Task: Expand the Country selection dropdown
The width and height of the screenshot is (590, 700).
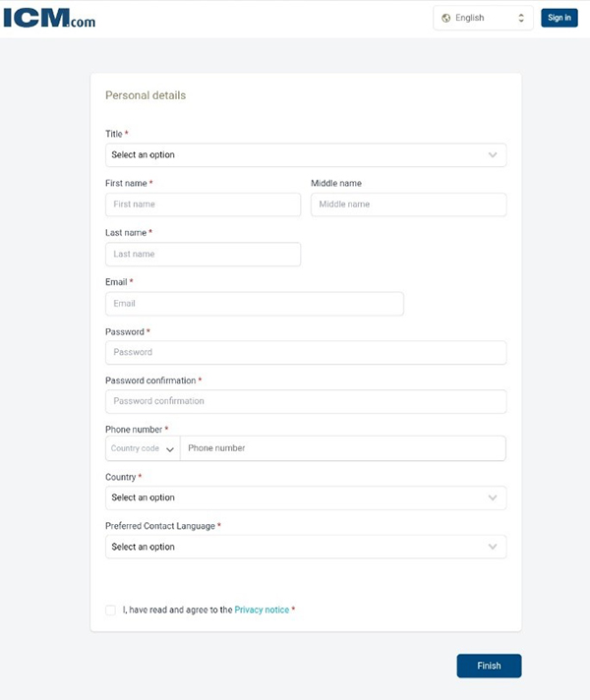Action: (x=305, y=497)
